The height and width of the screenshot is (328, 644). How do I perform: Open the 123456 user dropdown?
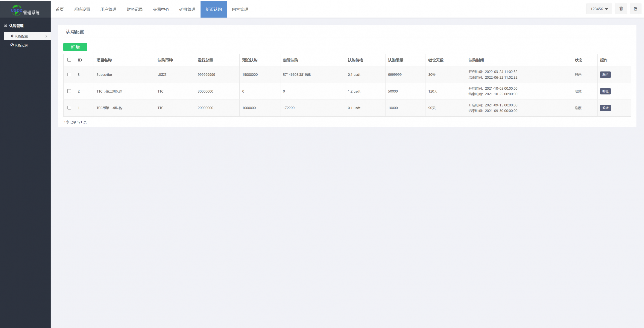(x=599, y=9)
